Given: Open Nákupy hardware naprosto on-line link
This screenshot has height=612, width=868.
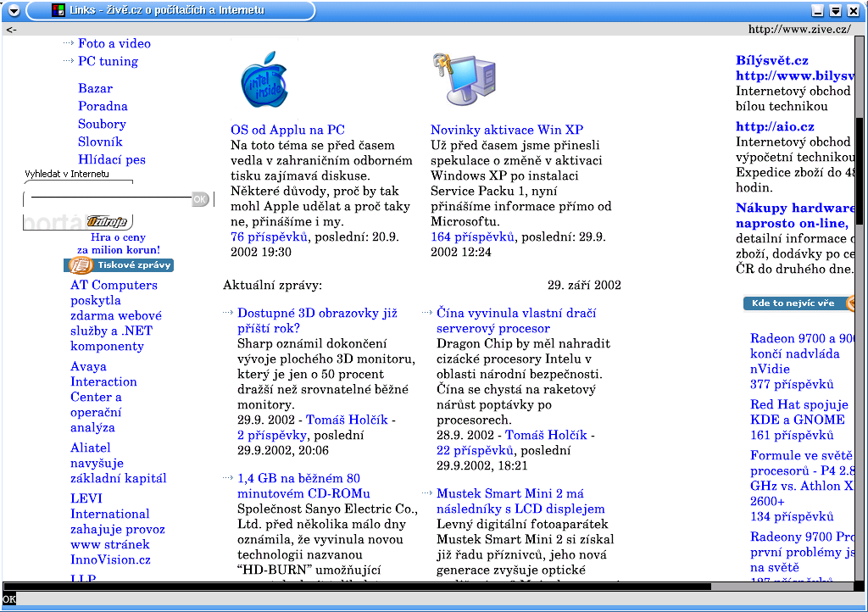Looking at the screenshot, I should (795, 216).
